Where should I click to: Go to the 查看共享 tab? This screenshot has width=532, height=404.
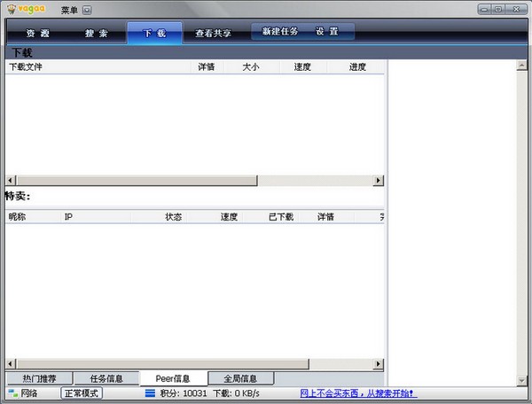[213, 34]
